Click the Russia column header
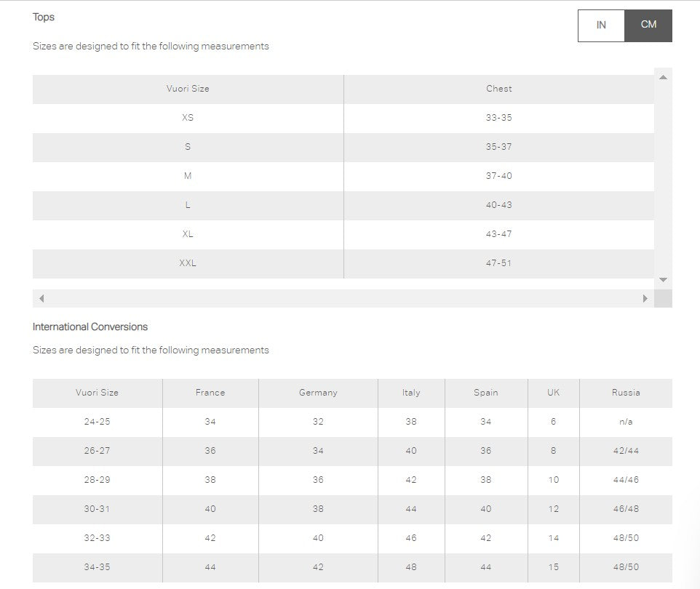 click(626, 393)
